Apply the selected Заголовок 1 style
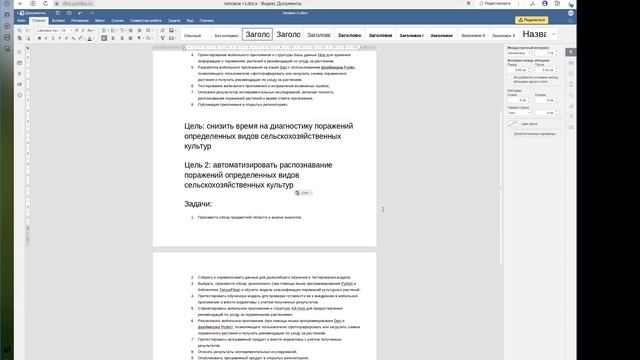 (x=257, y=35)
